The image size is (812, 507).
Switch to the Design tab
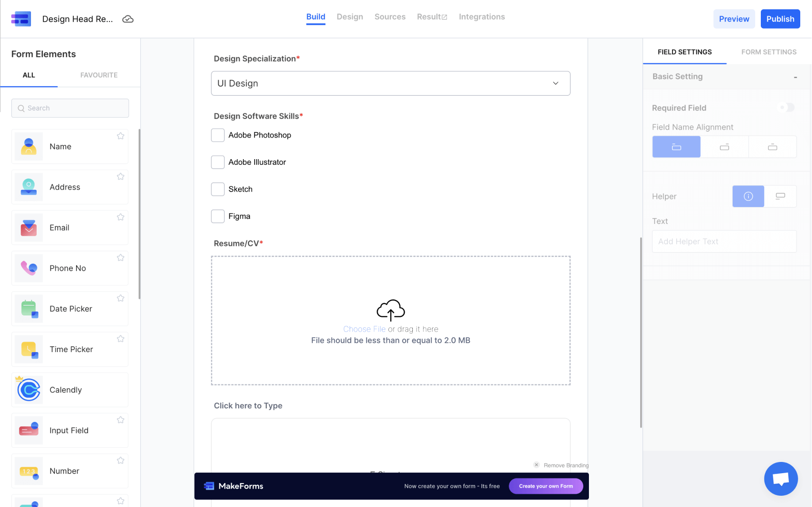coord(349,17)
